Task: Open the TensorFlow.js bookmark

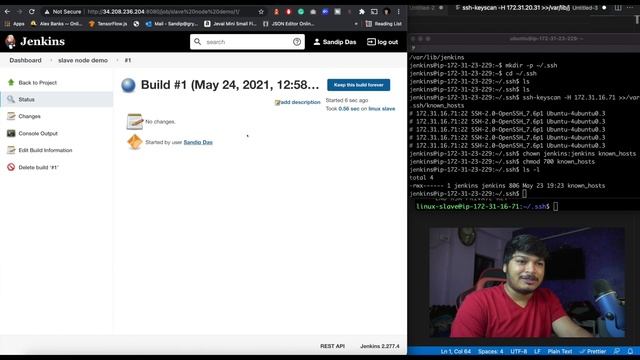Action: 108,24
